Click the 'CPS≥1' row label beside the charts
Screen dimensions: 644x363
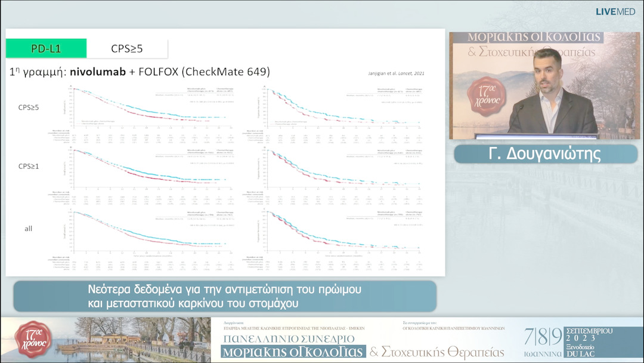click(29, 166)
